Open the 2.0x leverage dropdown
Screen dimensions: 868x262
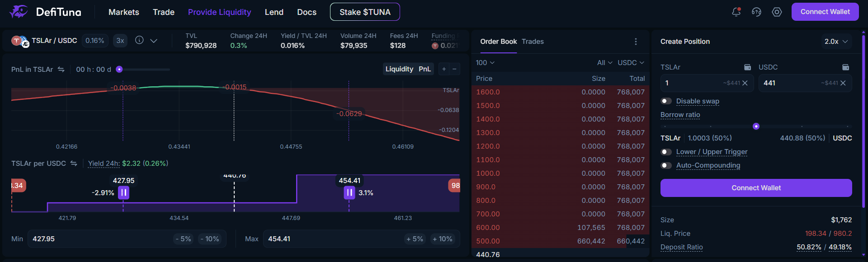pyautogui.click(x=837, y=41)
